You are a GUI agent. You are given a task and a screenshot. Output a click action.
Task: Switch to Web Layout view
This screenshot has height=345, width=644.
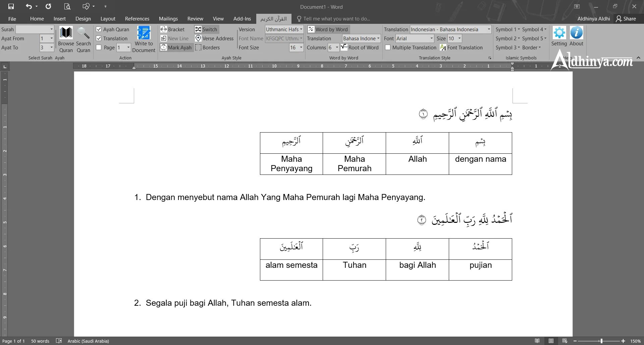click(565, 341)
